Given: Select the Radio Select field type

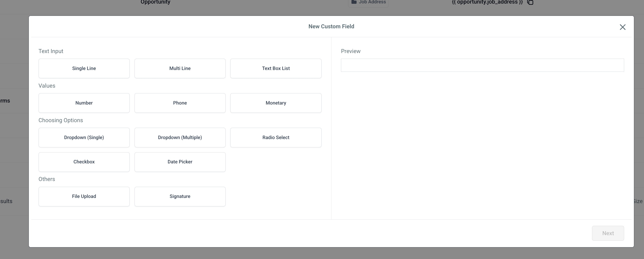Looking at the screenshot, I should pos(276,137).
